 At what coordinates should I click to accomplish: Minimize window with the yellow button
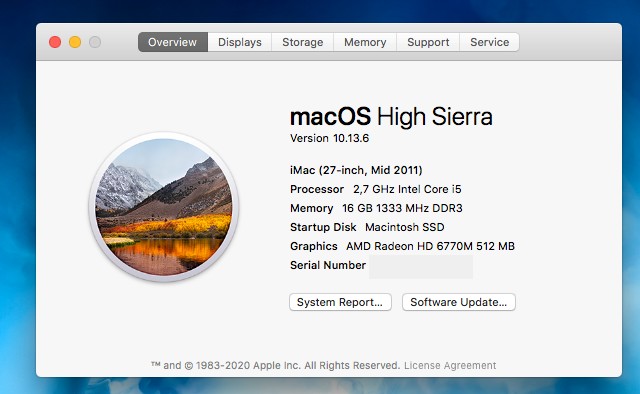[x=75, y=42]
